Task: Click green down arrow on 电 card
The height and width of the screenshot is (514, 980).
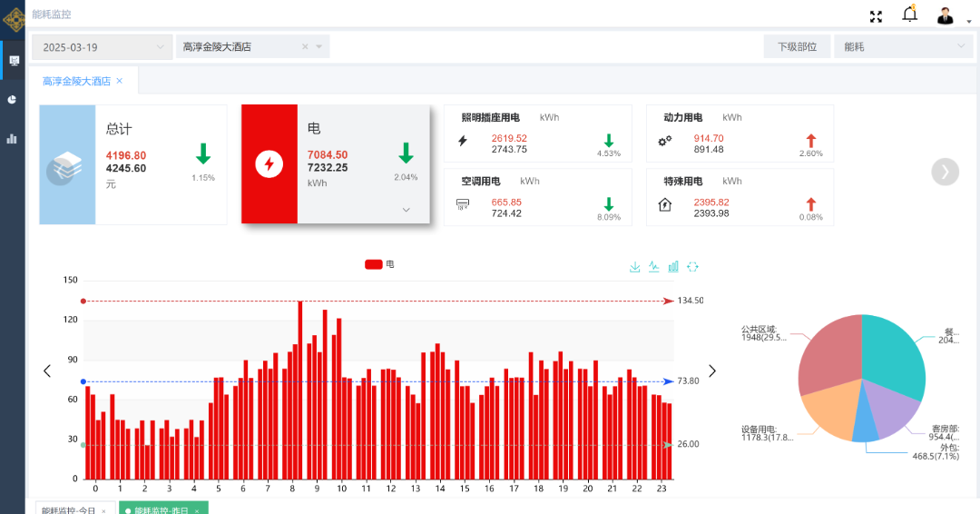Action: pyautogui.click(x=406, y=153)
